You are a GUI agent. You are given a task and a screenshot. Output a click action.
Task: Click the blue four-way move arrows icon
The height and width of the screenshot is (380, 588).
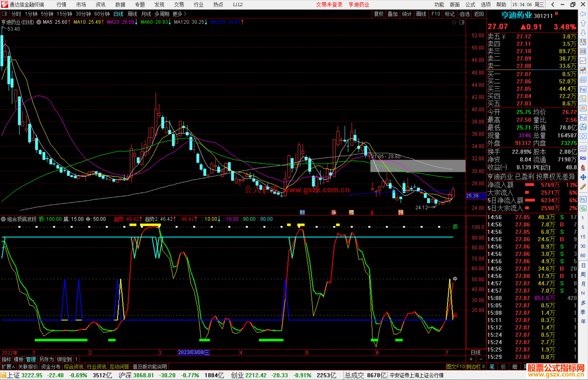[x=583, y=177]
